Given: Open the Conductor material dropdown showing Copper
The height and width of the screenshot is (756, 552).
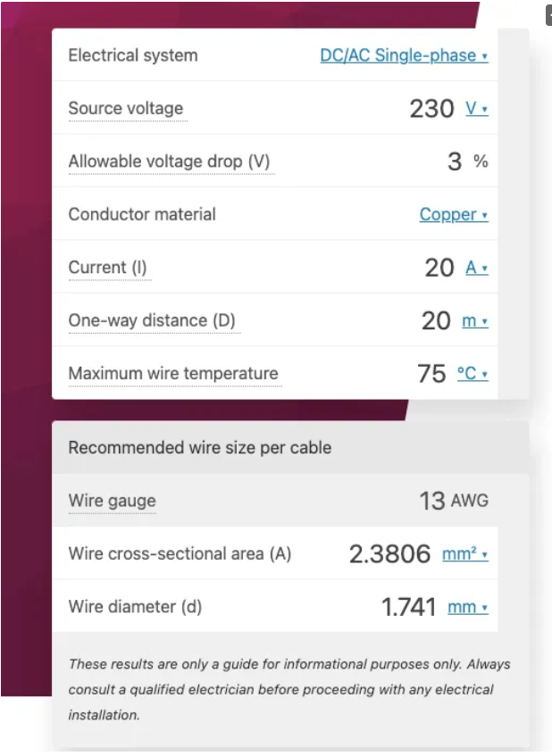Looking at the screenshot, I should click(452, 214).
